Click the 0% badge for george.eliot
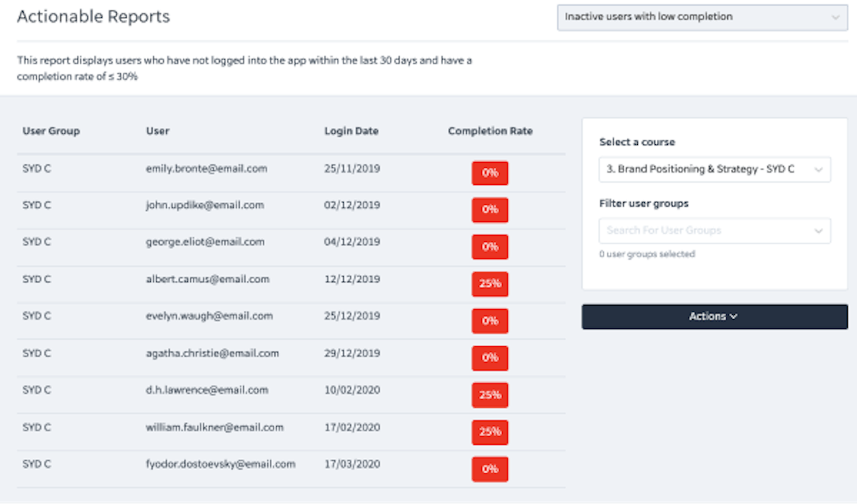857x504 pixels. point(490,247)
